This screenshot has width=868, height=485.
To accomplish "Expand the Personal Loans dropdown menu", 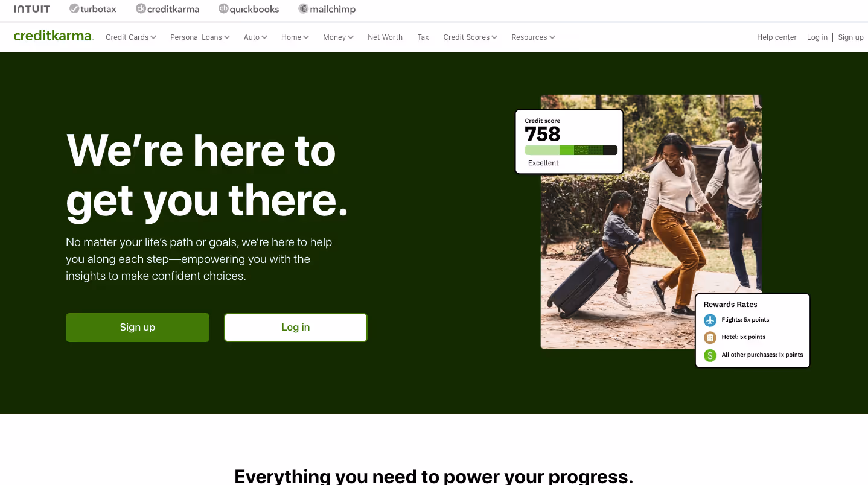I will (200, 37).
